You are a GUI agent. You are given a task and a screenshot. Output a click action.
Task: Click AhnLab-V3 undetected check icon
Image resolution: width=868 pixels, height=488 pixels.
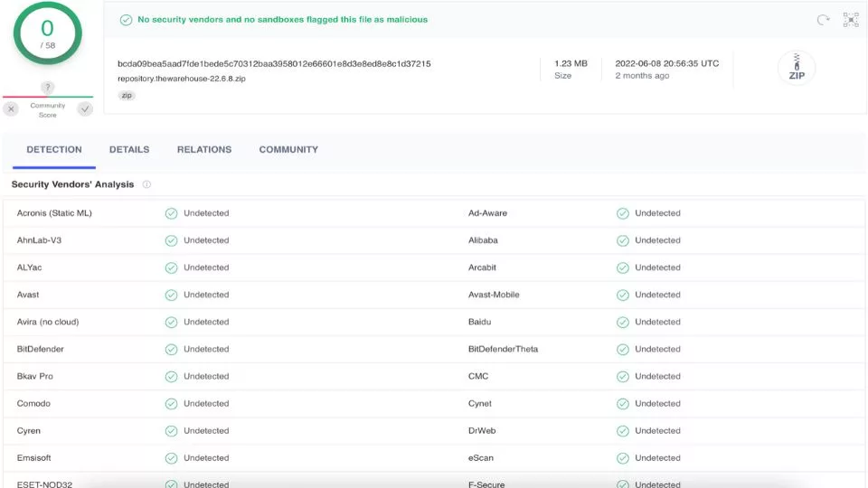click(x=171, y=240)
